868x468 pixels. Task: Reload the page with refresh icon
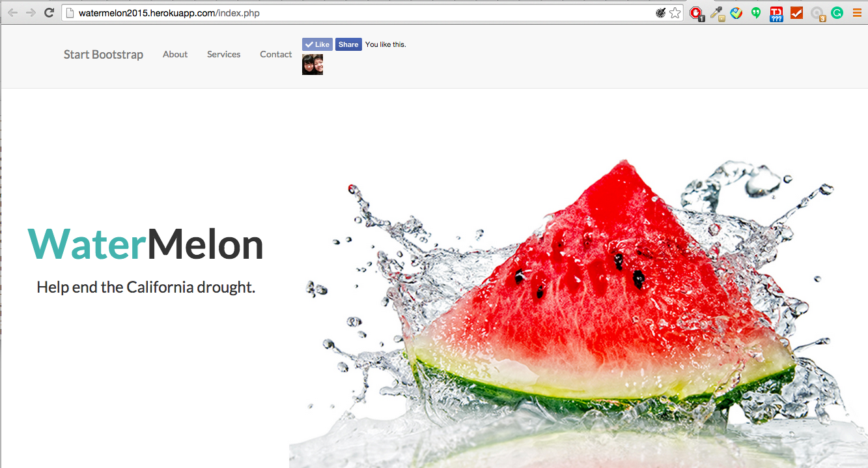point(49,12)
